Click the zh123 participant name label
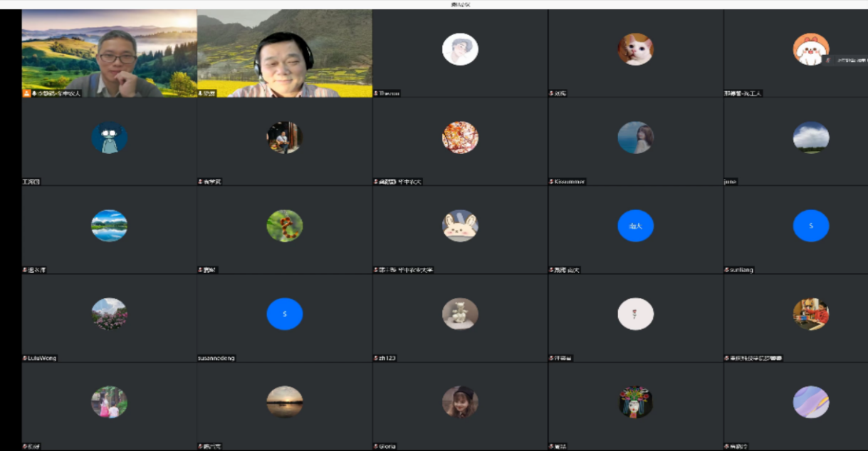This screenshot has width=868, height=451. click(387, 358)
